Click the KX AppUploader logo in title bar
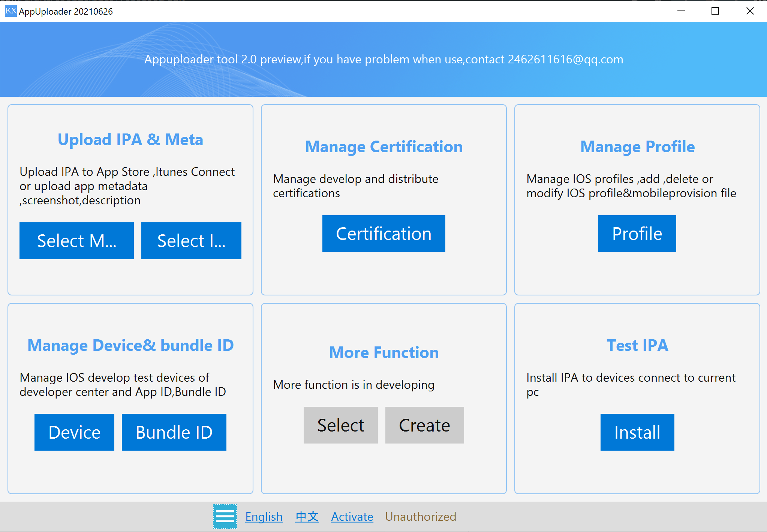The height and width of the screenshot is (532, 767). 10,11
